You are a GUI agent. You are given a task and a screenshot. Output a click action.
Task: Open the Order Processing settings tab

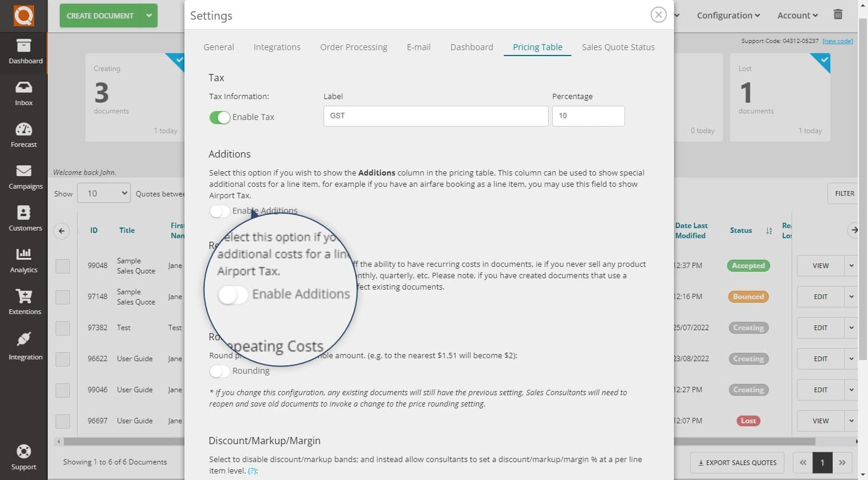[353, 47]
